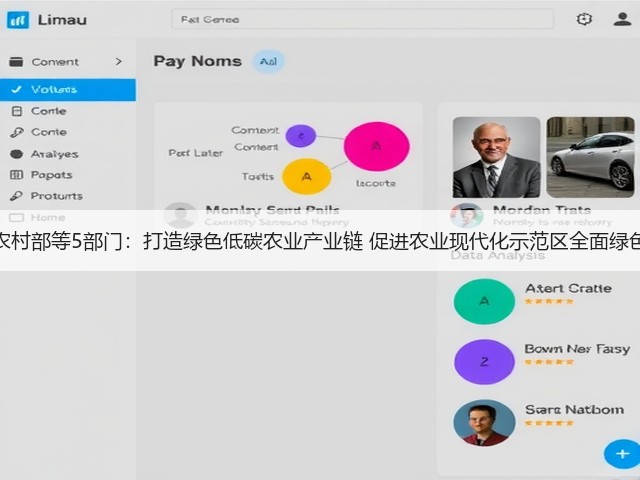
Task: Click the blue plus add button
Action: (622, 454)
